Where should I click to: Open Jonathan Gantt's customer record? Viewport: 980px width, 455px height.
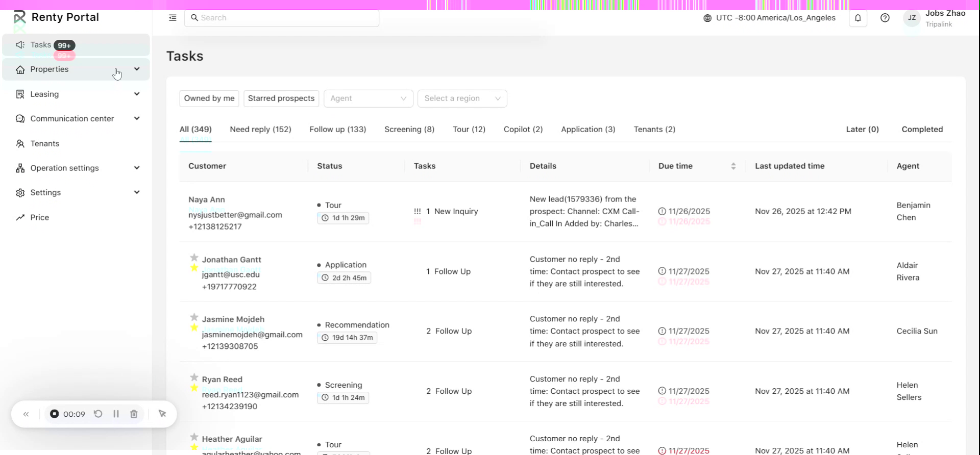(231, 260)
